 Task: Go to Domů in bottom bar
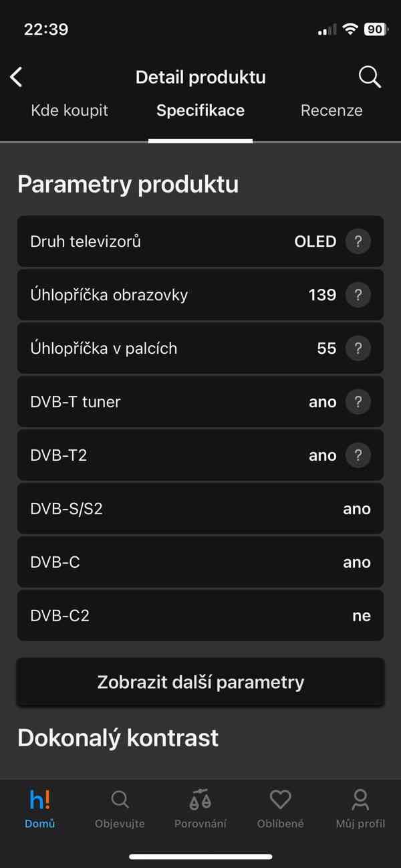[x=40, y=808]
